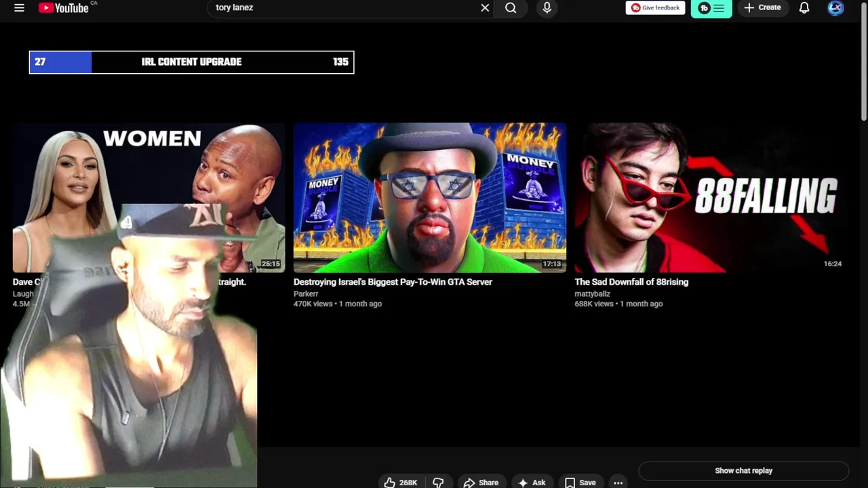Go to the YouTube home logo

[x=64, y=7]
